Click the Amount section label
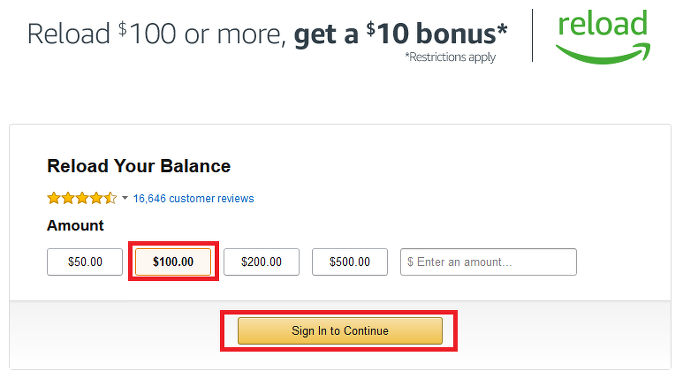 75,225
